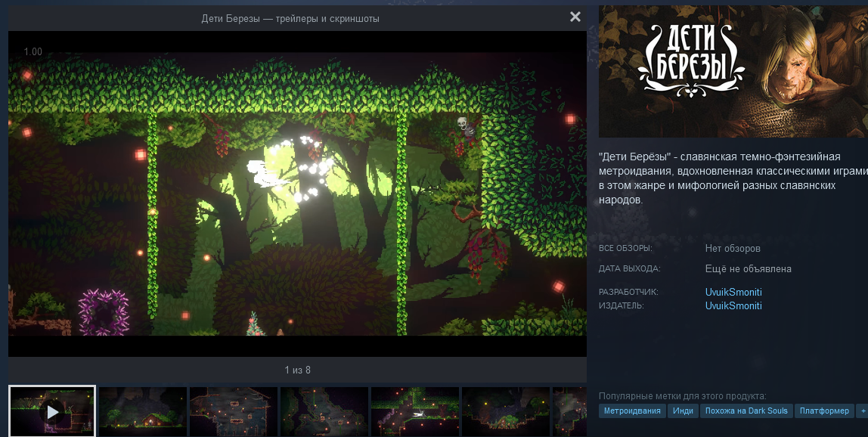Click the game description paragraph
The width and height of the screenshot is (868, 437).
(x=733, y=178)
